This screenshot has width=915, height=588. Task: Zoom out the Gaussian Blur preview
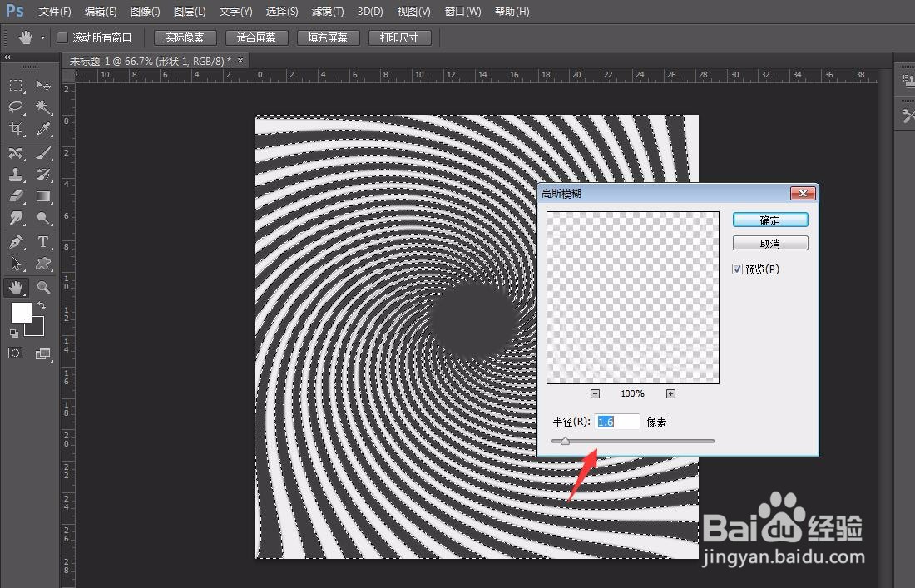(x=595, y=393)
